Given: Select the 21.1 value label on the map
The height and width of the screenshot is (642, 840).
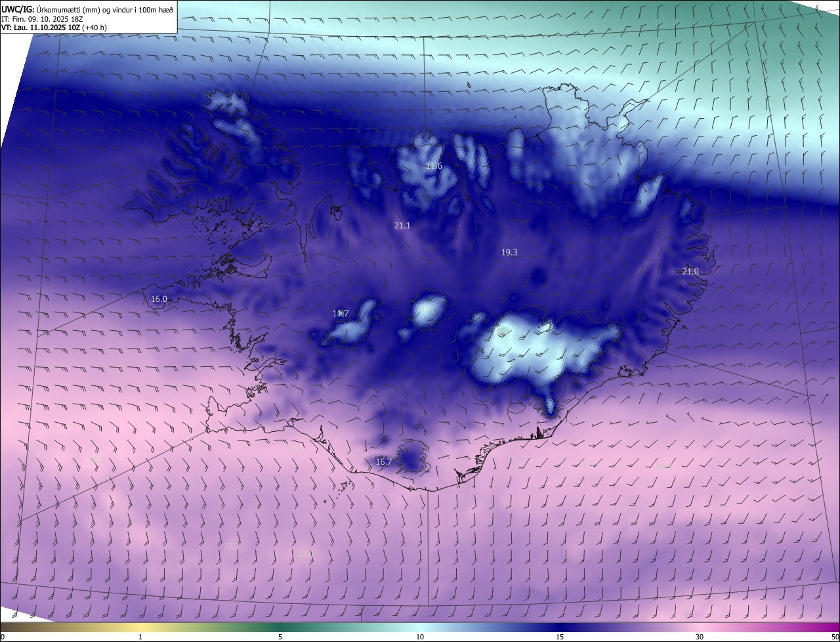Looking at the screenshot, I should tap(402, 225).
